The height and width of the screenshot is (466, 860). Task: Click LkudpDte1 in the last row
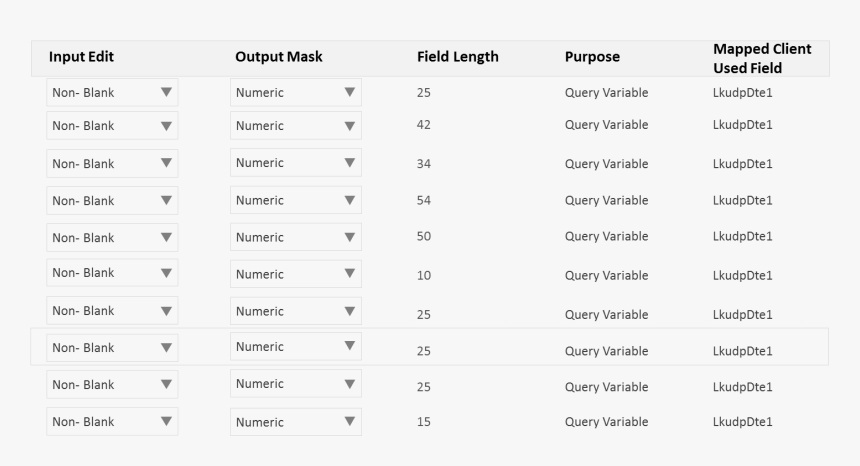(x=742, y=422)
